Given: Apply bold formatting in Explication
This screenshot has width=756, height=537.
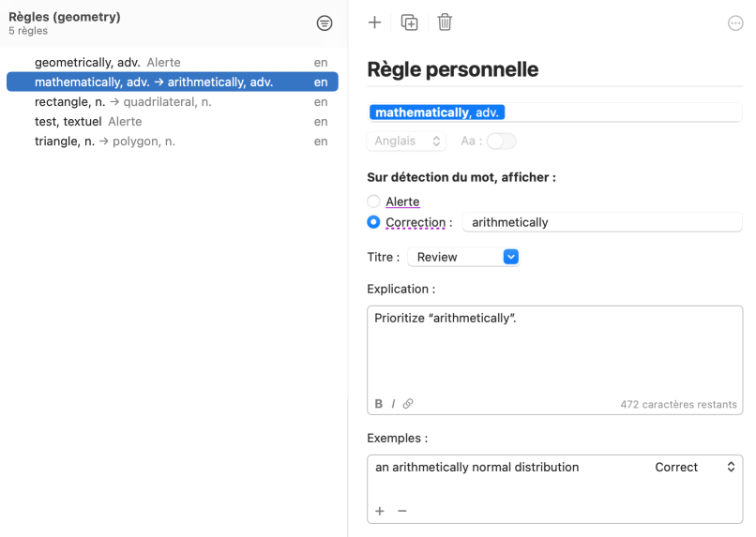Looking at the screenshot, I should tap(379, 404).
